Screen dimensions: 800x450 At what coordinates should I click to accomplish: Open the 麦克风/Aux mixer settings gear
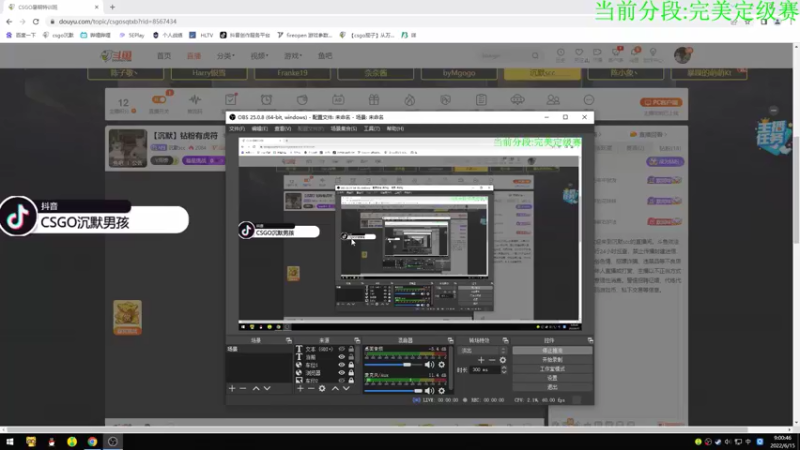click(x=442, y=391)
